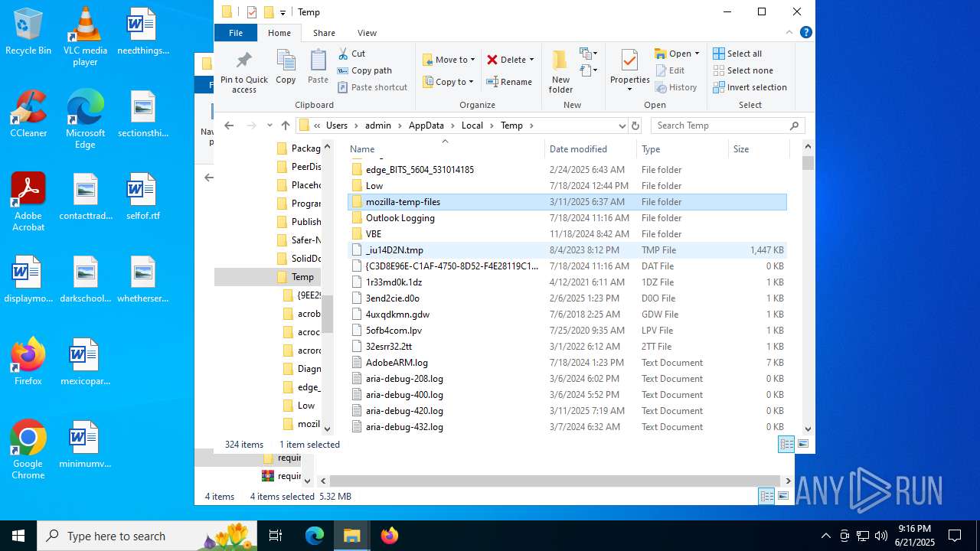Sort by Date modified column
This screenshot has height=551, width=980.
590,149
